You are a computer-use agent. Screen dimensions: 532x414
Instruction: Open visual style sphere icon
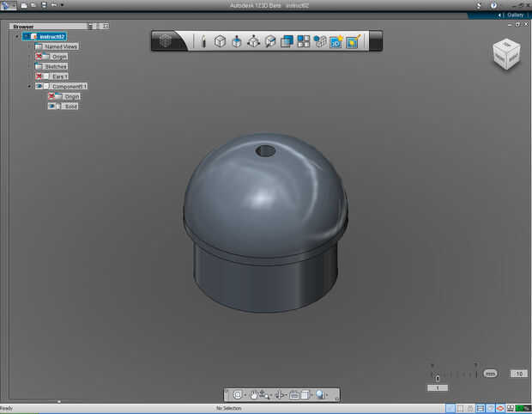pos(320,394)
